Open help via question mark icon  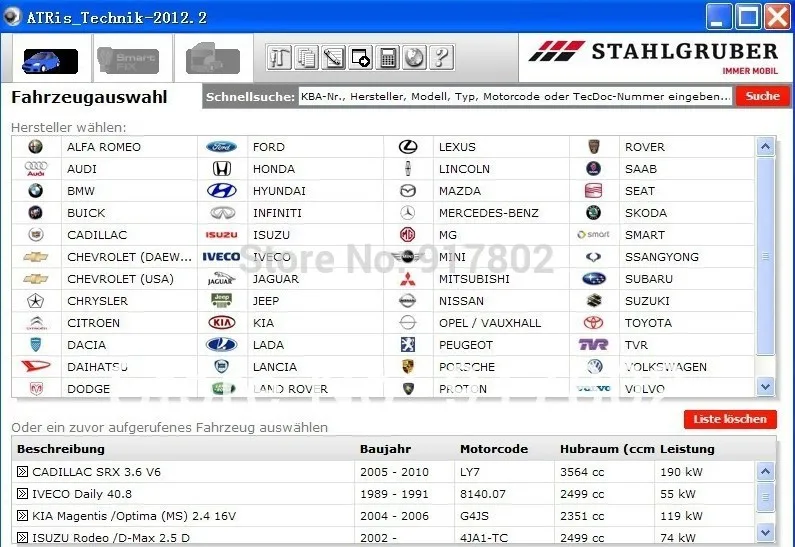tap(441, 57)
